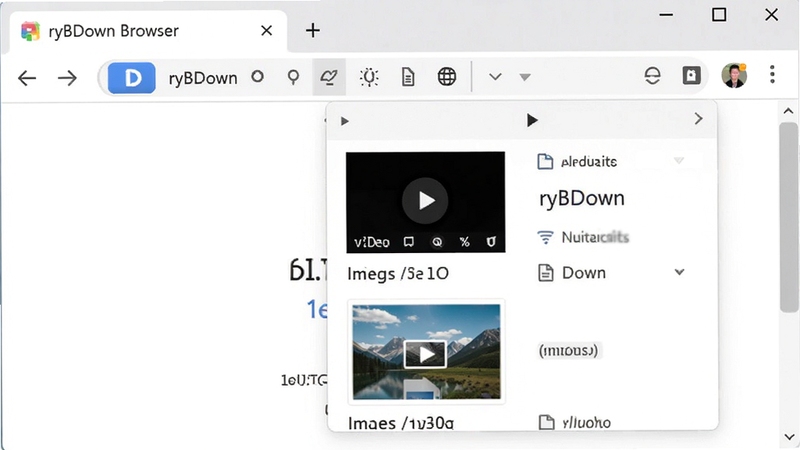Click the round mask icon near profile

(x=653, y=76)
